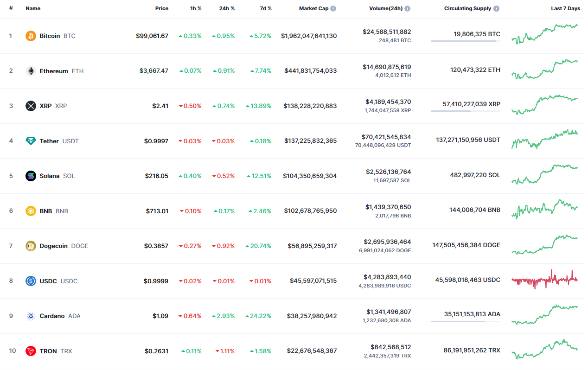Open the Solana coin page link
Screen dimensions: 588x370
tap(57, 176)
